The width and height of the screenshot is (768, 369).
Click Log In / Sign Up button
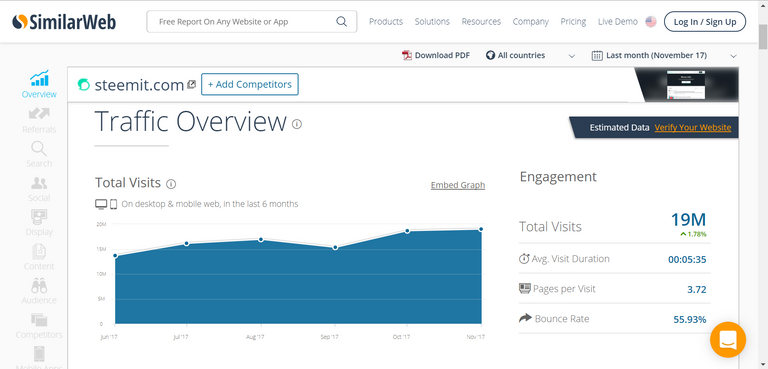click(705, 22)
